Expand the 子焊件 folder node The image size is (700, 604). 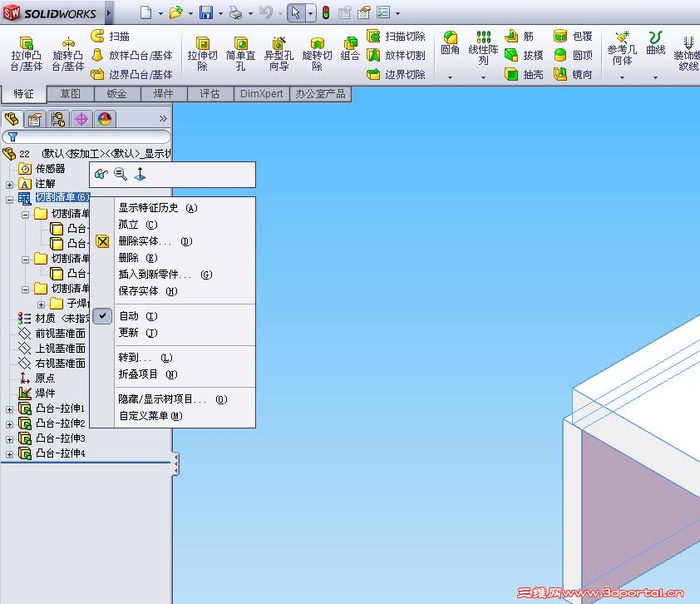point(41,304)
